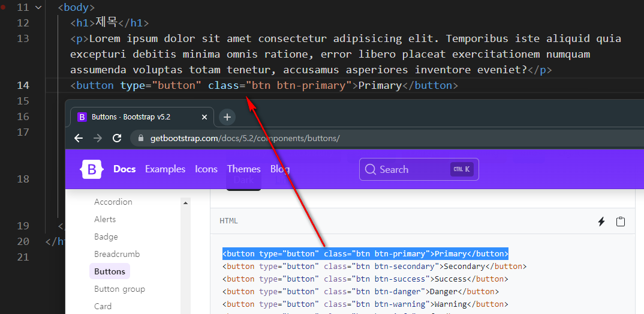Click the Bootstrap favicon on the tab
The height and width of the screenshot is (314, 644).
coord(82,117)
